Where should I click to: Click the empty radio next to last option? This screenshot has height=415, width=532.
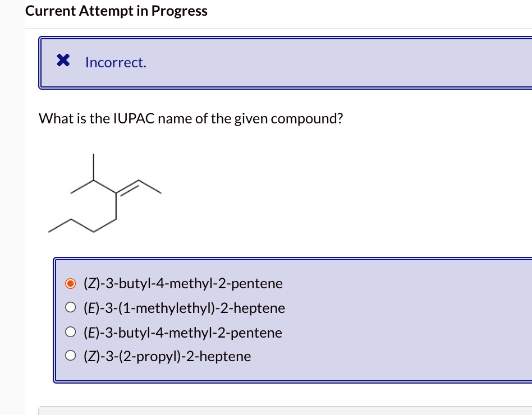point(71,356)
